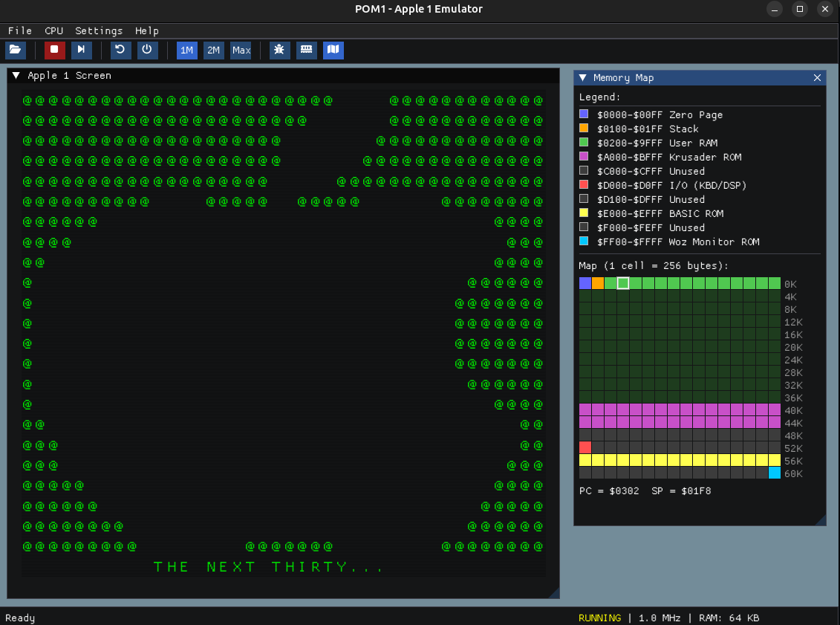Enable Max speed mode
This screenshot has width=840, height=625.
[x=241, y=50]
